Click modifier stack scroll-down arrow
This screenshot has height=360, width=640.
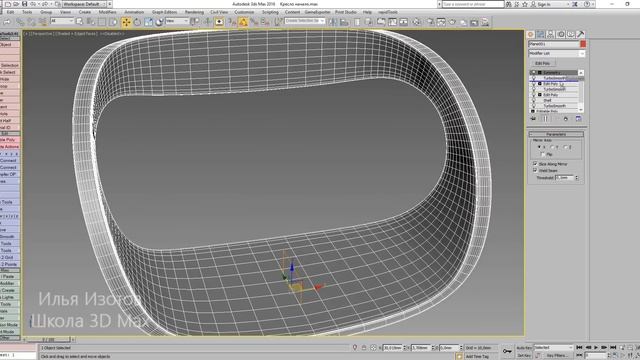[x=581, y=110]
